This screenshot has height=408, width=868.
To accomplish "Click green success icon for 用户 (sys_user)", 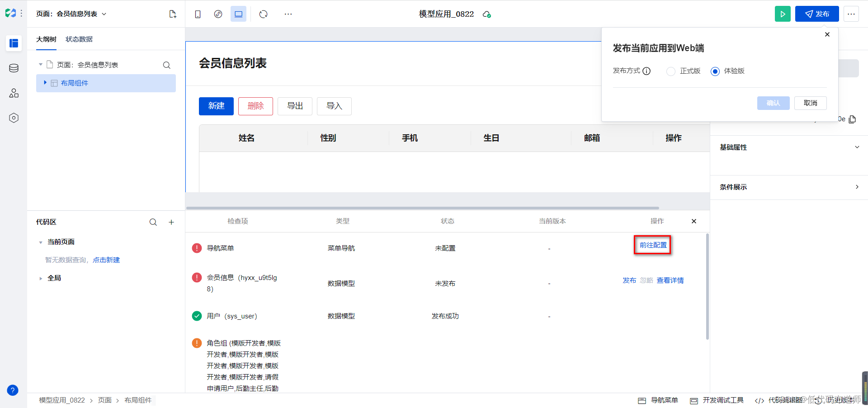I will pos(197,316).
